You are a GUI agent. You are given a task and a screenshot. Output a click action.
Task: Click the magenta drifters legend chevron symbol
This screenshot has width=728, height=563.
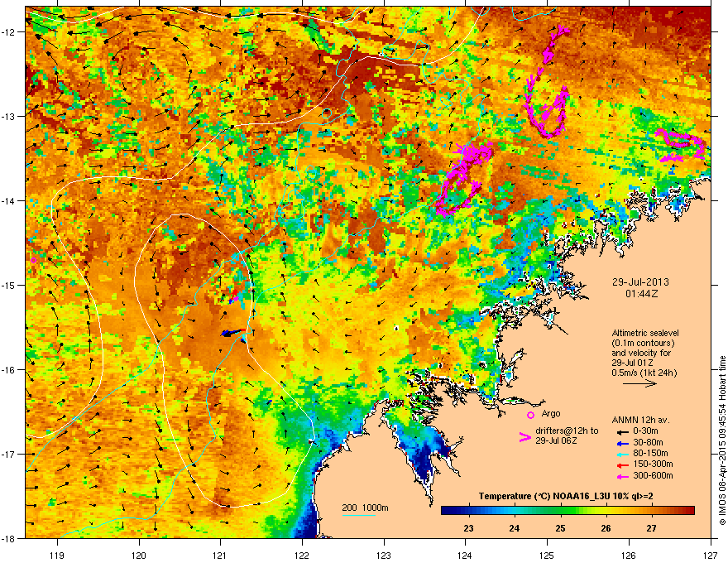(524, 437)
